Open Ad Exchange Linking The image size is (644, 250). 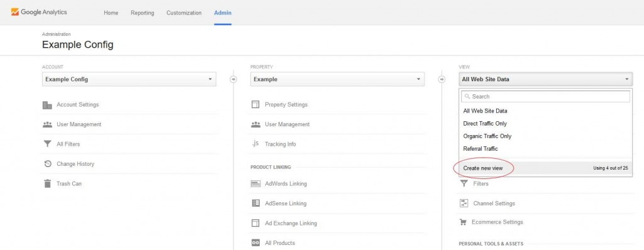pyautogui.click(x=291, y=224)
